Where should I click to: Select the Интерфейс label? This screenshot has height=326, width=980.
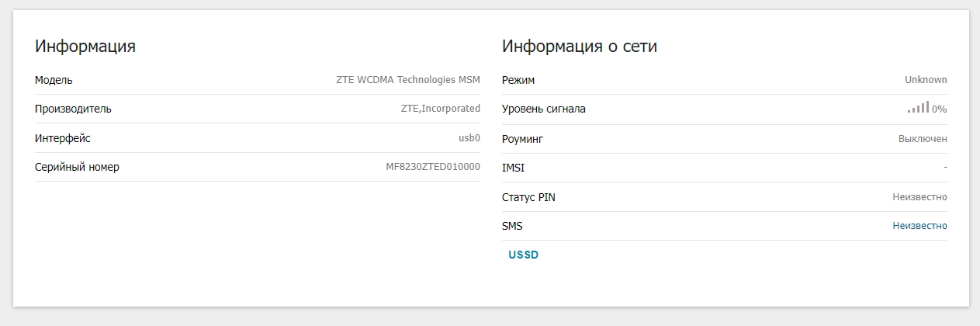pos(63,138)
